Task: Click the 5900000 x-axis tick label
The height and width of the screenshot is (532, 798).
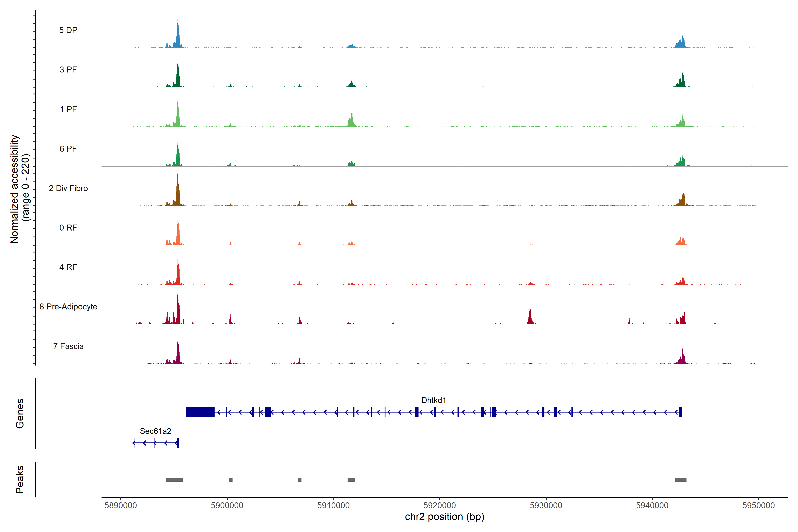Action: [227, 505]
